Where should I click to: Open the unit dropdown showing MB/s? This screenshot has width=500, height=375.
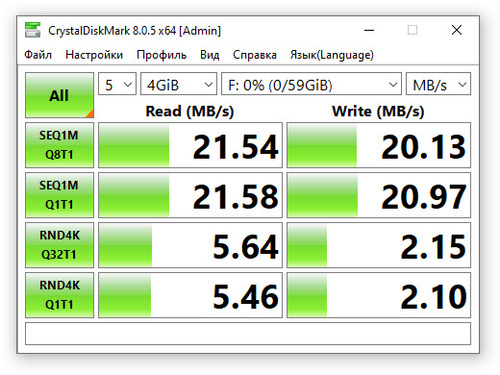[x=438, y=84]
